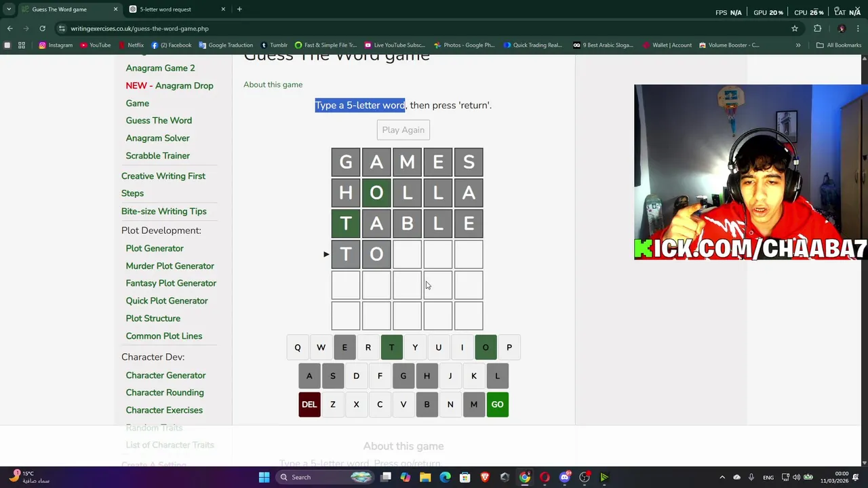Image resolution: width=868 pixels, height=488 pixels.
Task: Click the U key on the on-screen keyboard
Action: pos(438,348)
